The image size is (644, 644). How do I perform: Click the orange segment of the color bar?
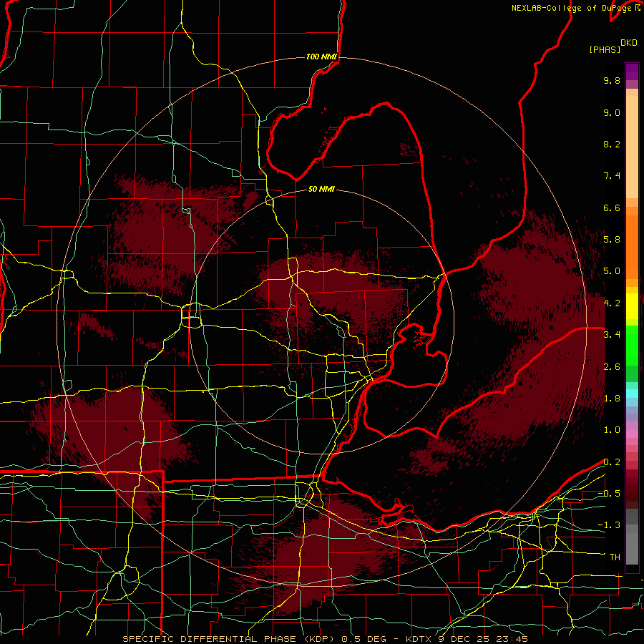coord(632,246)
